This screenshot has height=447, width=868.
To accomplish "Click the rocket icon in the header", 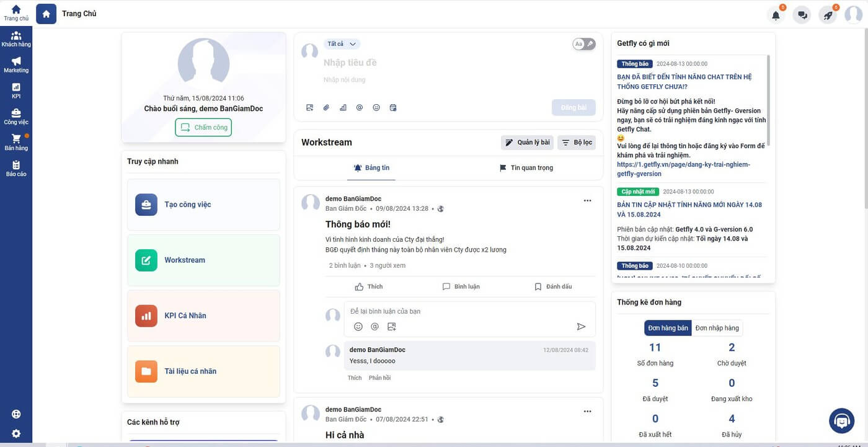I will point(828,15).
